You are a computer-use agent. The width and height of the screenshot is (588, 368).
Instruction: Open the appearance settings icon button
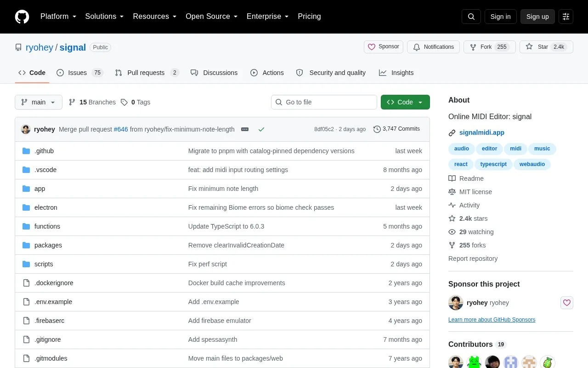coord(566,17)
